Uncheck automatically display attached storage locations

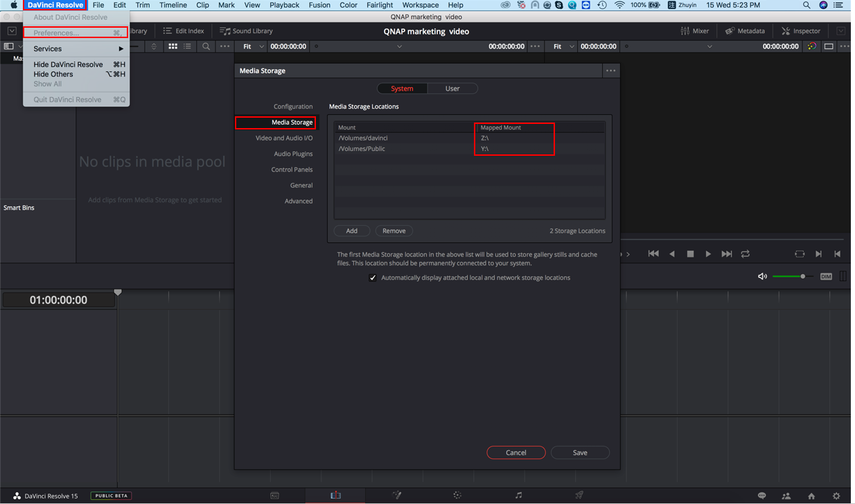click(x=373, y=278)
